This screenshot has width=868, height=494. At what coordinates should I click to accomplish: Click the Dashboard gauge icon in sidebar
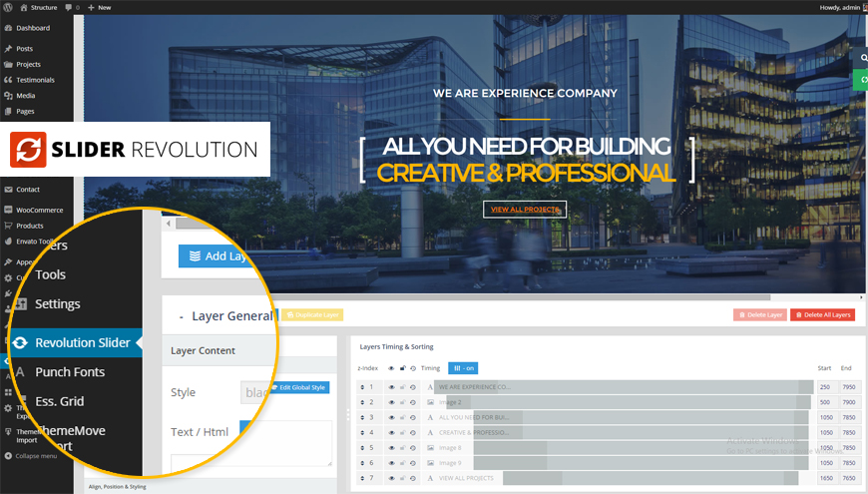point(8,28)
